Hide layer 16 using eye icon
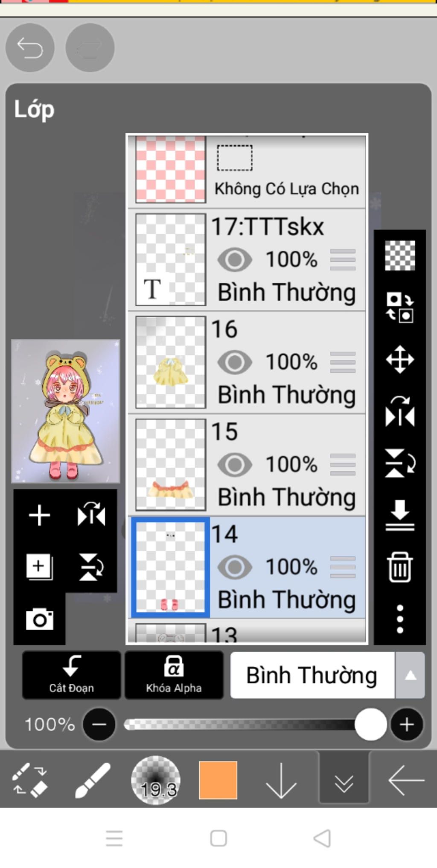 point(235,362)
